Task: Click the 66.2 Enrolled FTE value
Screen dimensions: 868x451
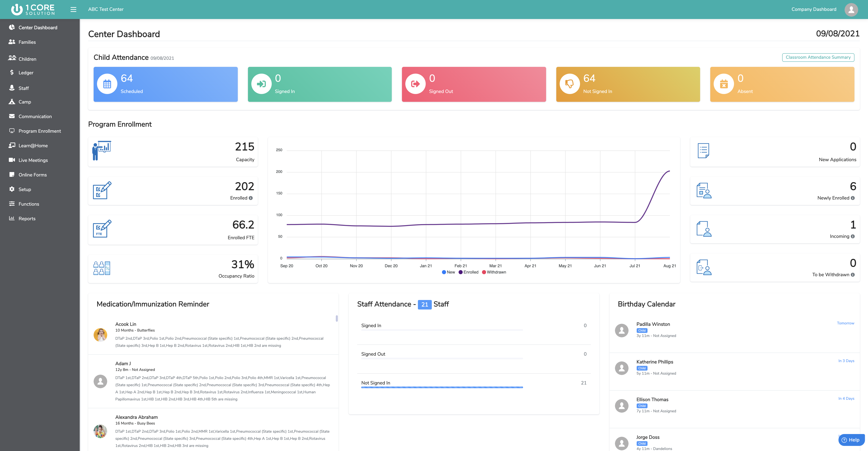Action: point(243,224)
